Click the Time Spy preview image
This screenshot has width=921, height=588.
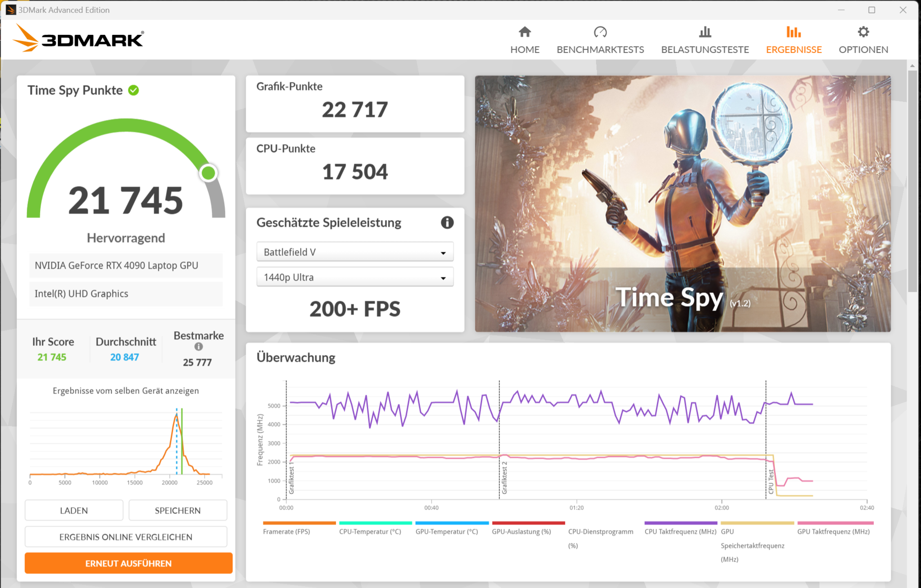[683, 204]
